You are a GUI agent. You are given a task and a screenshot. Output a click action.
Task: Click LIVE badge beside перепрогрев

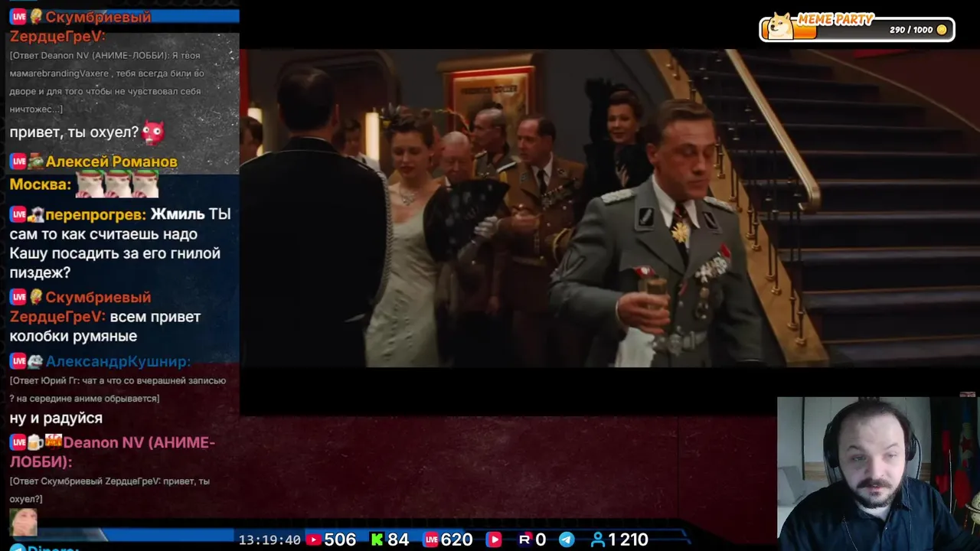pyautogui.click(x=18, y=214)
